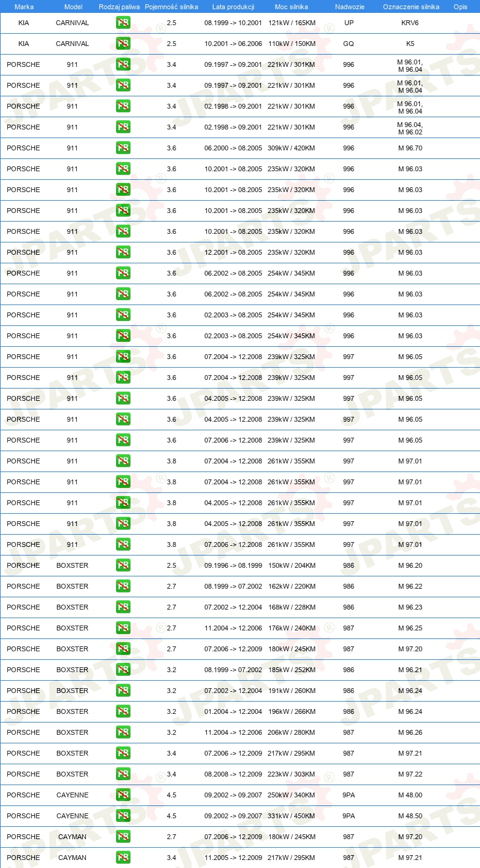Click the Model column header
The width and height of the screenshot is (480, 868).
click(72, 7)
